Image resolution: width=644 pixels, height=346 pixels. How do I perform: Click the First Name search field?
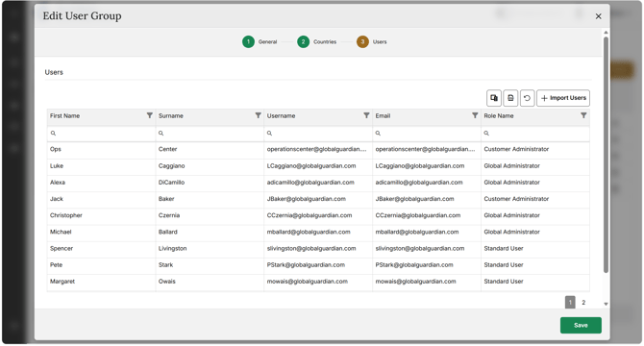pyautogui.click(x=101, y=134)
